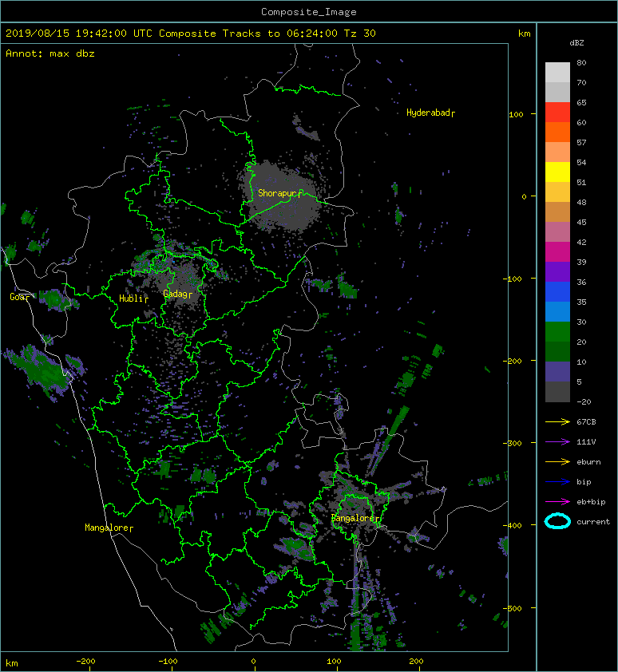This screenshot has height=672, width=618.
Task: Click the 100 km vertical axis tick label
Action: click(516, 114)
